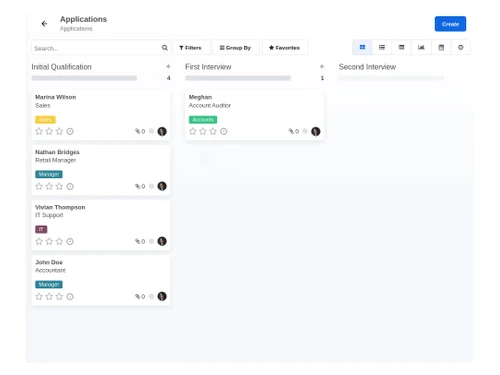Open activity clock on Marina Wilson card
The width and height of the screenshot is (500, 375).
(70, 131)
